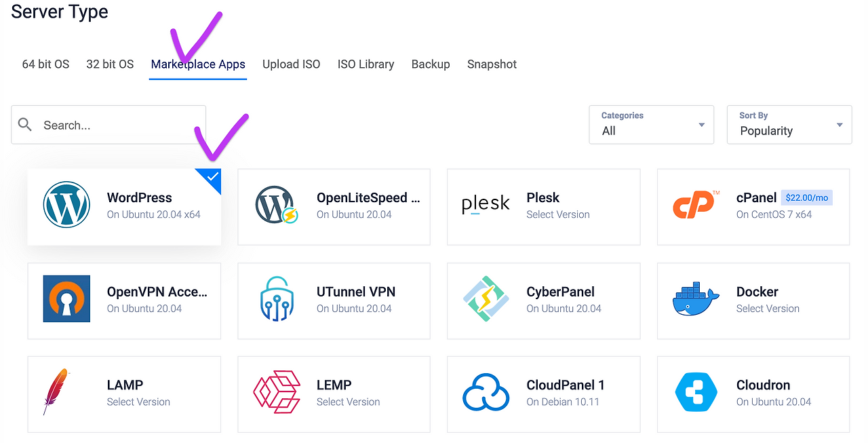
Task: Click the 'UTunnel VPN' card title
Action: tap(356, 292)
